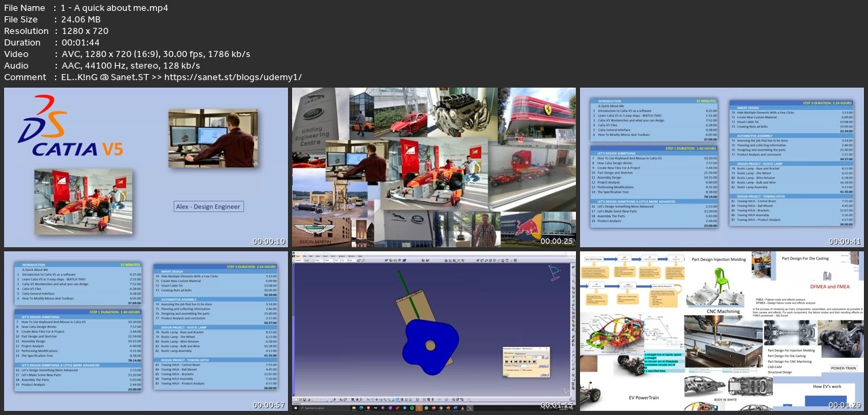Viewport: 868px width, 415px height.
Task: Click the 'File Name' field label
Action: (25, 8)
